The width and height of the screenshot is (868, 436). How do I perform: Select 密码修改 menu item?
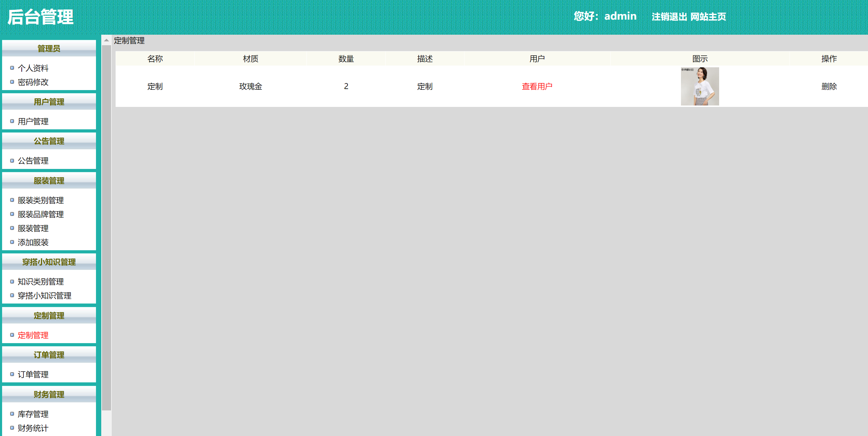(33, 82)
